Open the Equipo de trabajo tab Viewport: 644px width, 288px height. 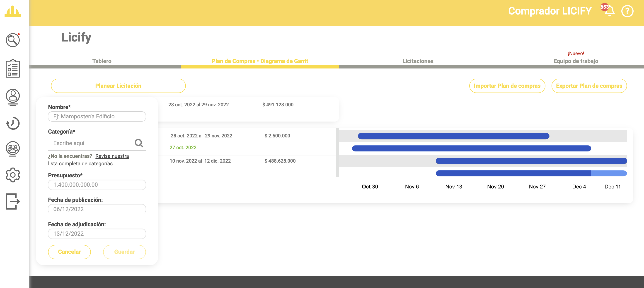[576, 61]
